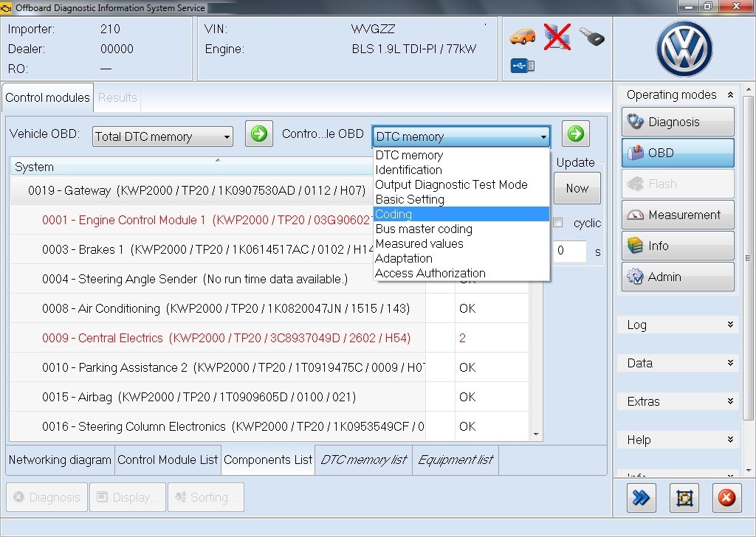
Task: Choose Identification in dropdown list
Action: 461,170
